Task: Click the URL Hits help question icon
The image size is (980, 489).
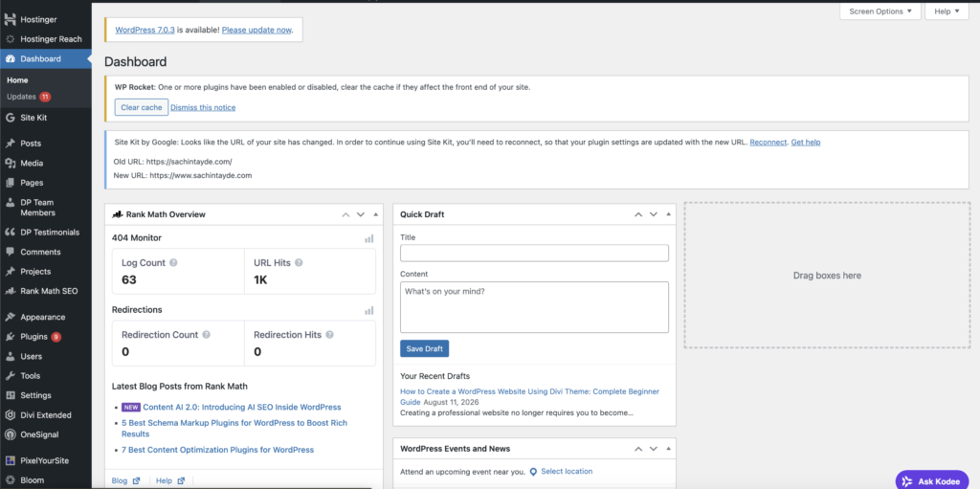Action: tap(299, 262)
